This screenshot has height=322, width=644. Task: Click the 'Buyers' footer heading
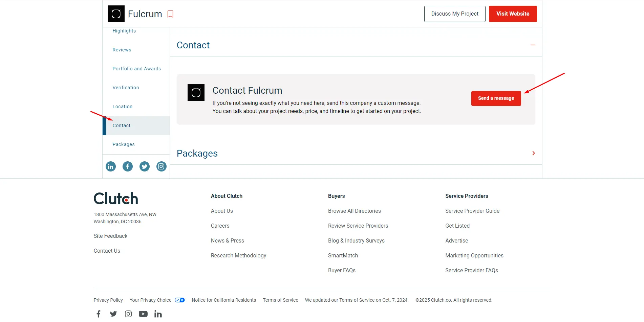(x=337, y=196)
